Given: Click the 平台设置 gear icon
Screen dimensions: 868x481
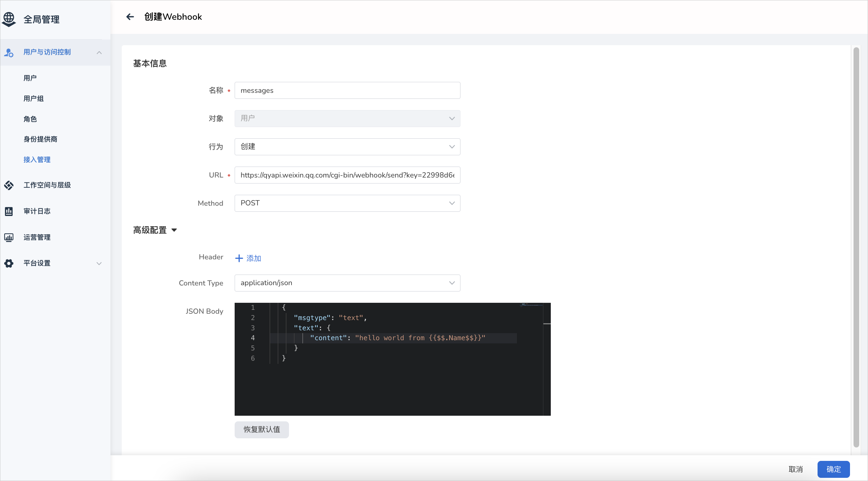Looking at the screenshot, I should pyautogui.click(x=9, y=263).
